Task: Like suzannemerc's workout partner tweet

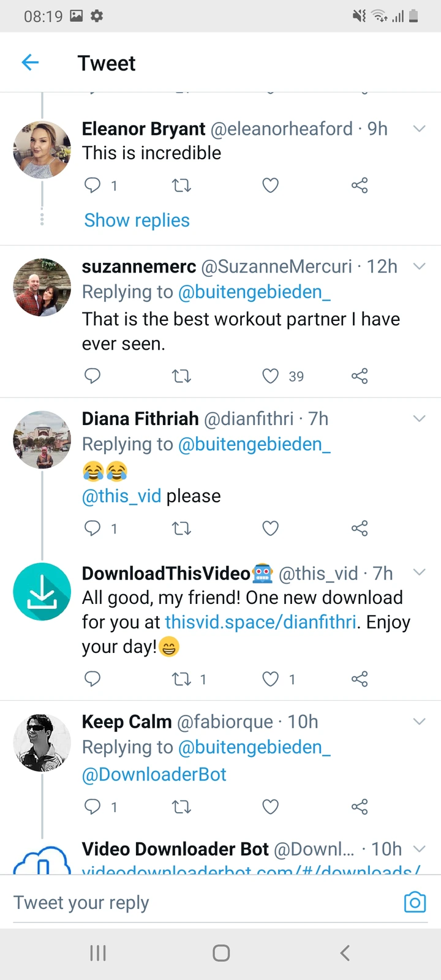Action: point(270,375)
